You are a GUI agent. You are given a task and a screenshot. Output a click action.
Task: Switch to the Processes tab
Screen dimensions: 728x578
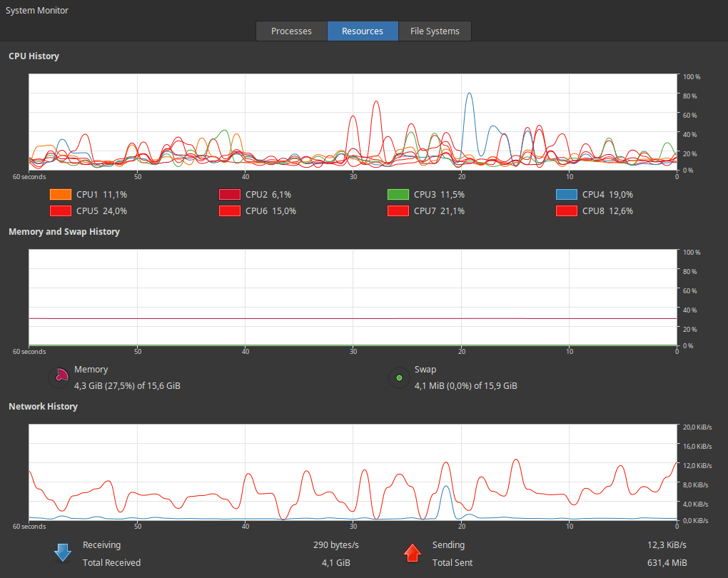pos(291,31)
